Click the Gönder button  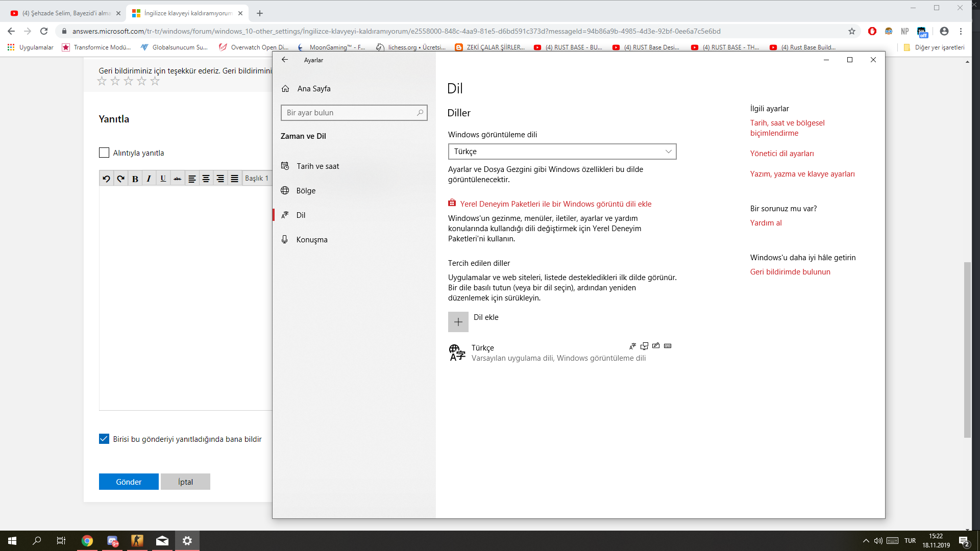(x=129, y=482)
